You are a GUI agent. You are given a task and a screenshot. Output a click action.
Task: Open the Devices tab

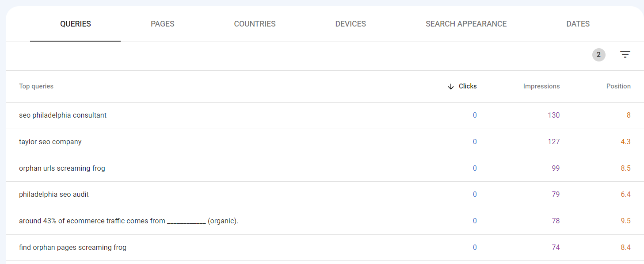351,24
